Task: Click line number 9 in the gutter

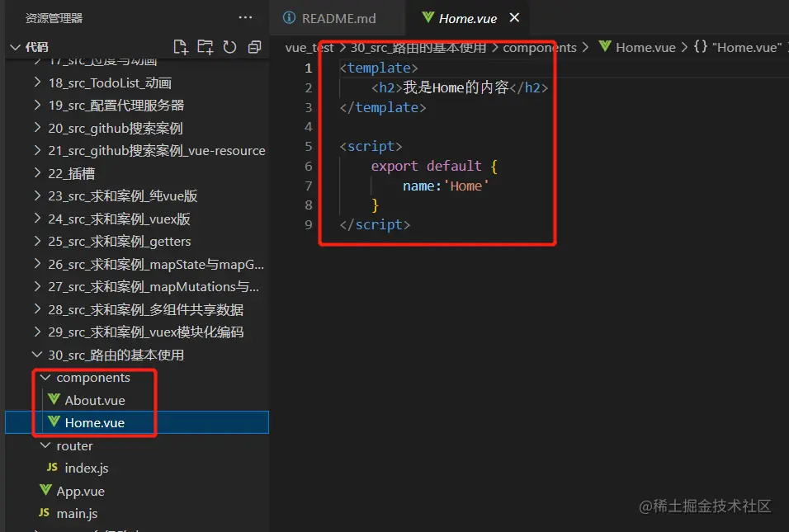Action: coord(309,225)
